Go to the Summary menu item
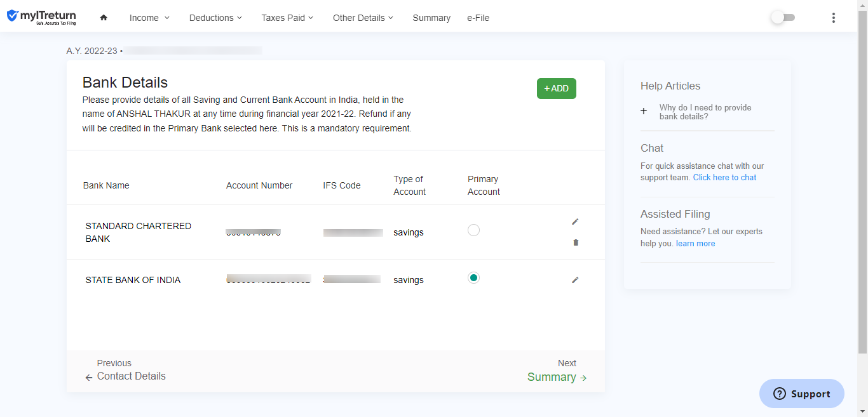 pos(431,18)
